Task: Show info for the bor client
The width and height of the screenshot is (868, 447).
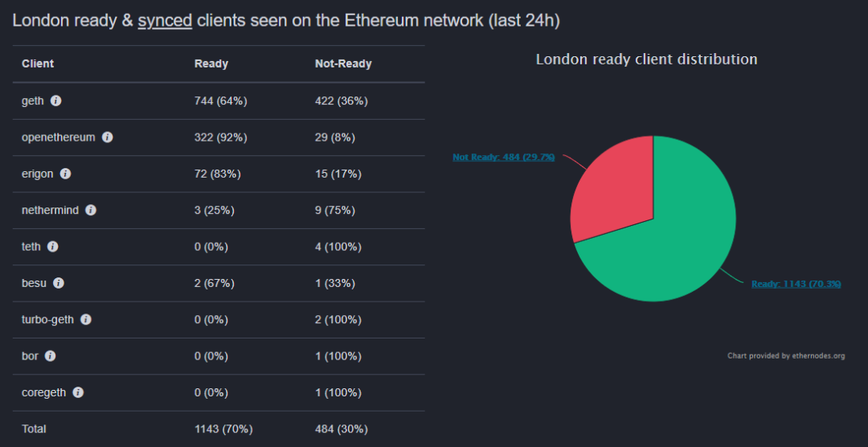Action: 50,355
